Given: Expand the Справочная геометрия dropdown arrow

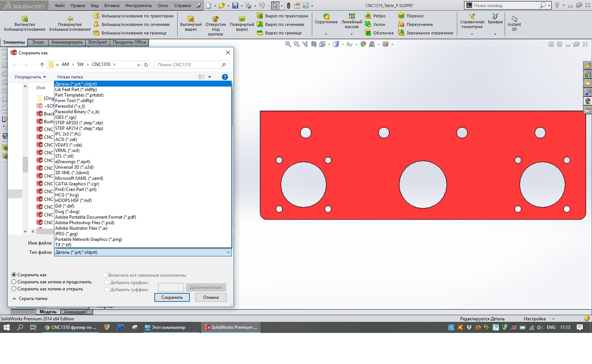Looking at the screenshot, I should click(x=472, y=34).
